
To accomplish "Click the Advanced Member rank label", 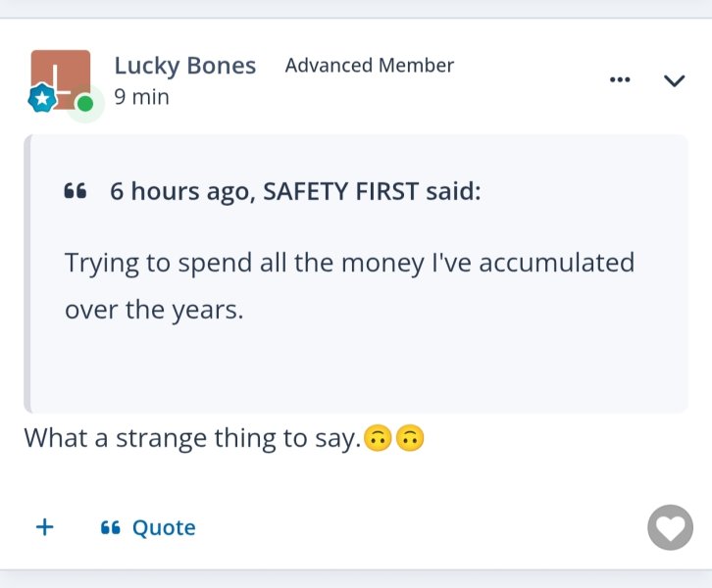I will (x=369, y=66).
